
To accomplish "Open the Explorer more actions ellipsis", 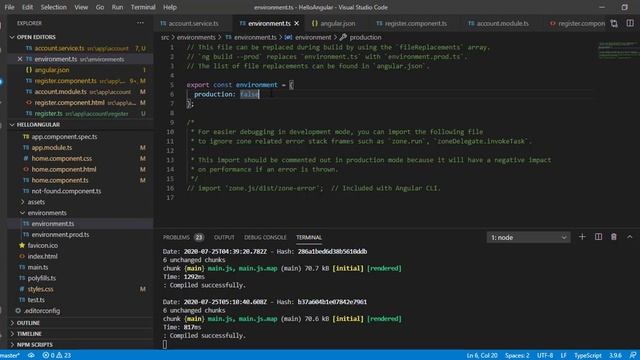I will (x=140, y=23).
